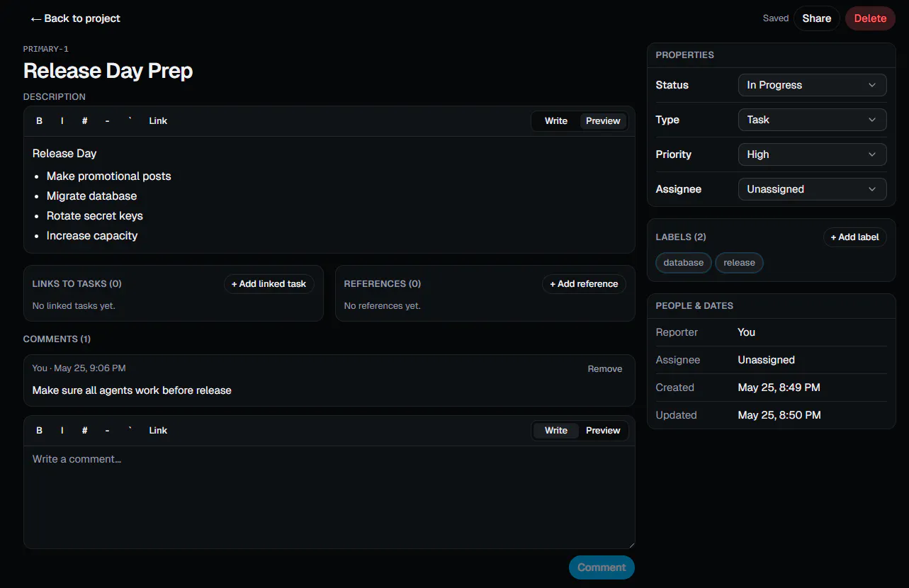Click the 'Increase capacity' bullet
Viewport: 909px width, 588px height.
point(92,236)
